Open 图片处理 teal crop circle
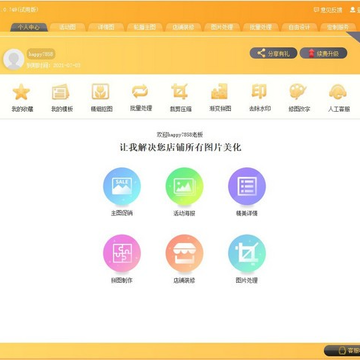The width and height of the screenshot is (360, 360). [x=247, y=253]
